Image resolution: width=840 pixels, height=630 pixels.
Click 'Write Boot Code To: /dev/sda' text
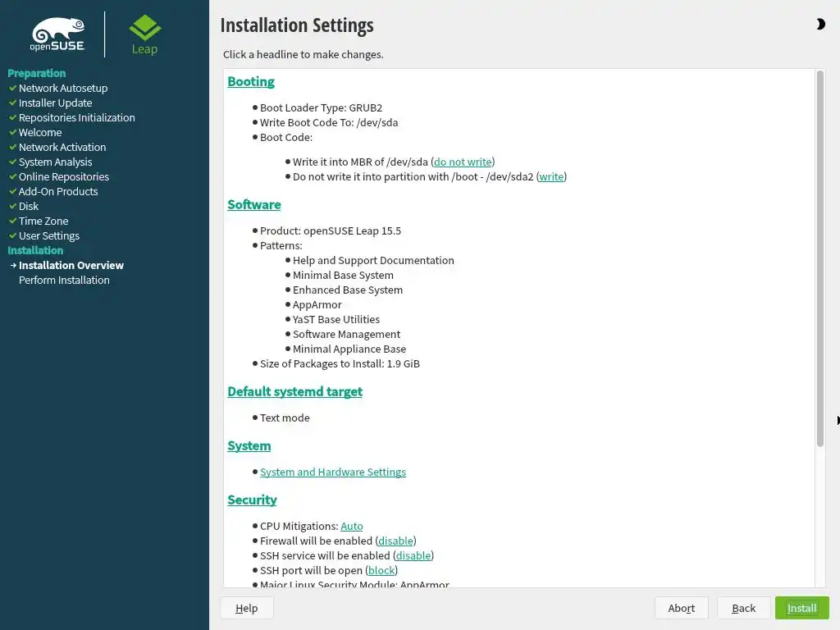coord(329,123)
